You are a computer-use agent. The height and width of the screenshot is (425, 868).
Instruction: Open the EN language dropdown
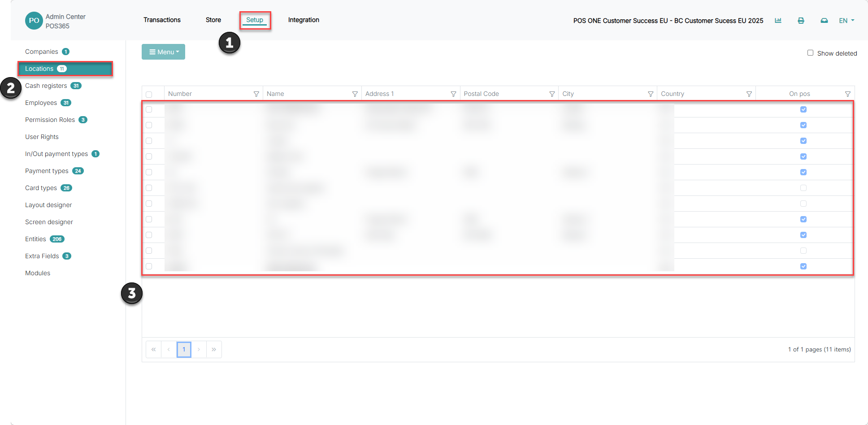pos(846,21)
